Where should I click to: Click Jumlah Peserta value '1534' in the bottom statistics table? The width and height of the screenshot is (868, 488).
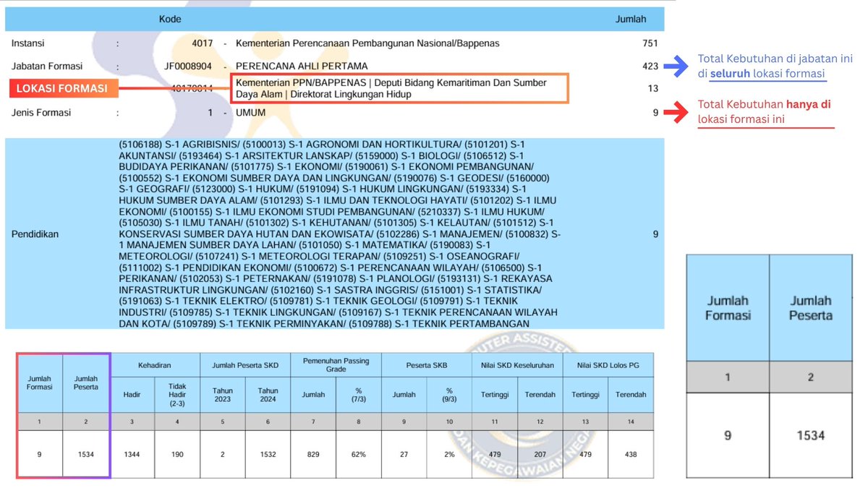(86, 454)
